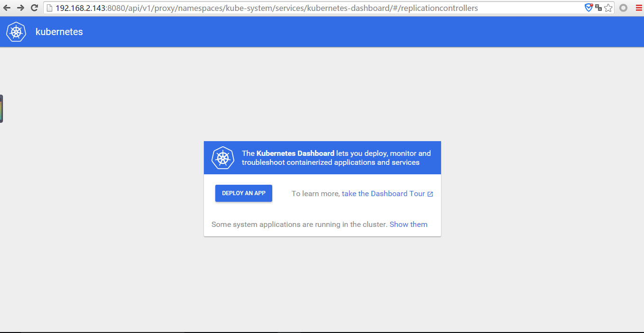Click the Kubernetes wheel icon on the welcome card
Image resolution: width=644 pixels, height=333 pixels.
(x=223, y=158)
